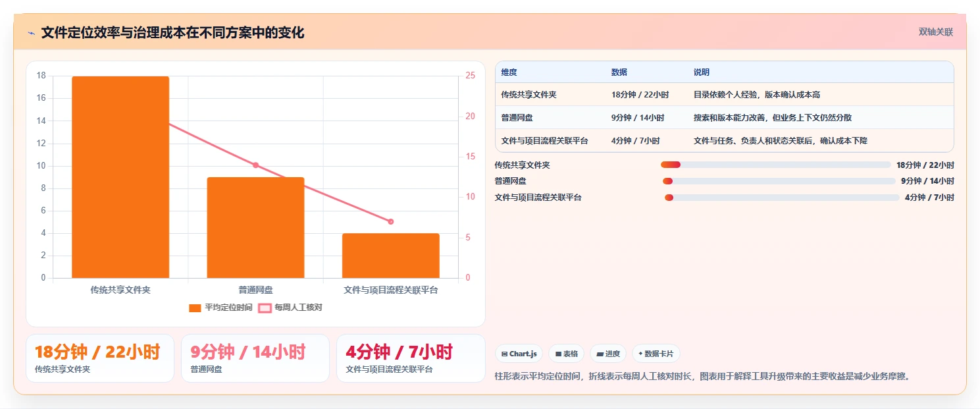Click the progress bar for 普通网盘
This screenshot has width=980, height=409.
click(x=779, y=181)
